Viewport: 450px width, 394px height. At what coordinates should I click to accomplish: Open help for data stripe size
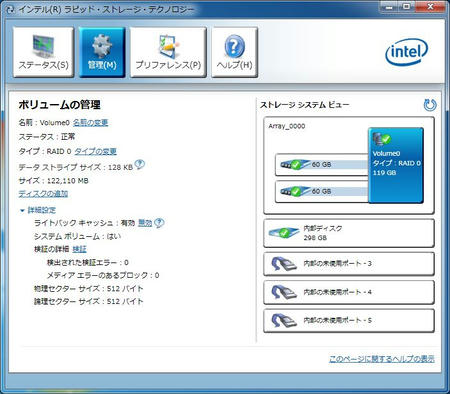140,164
